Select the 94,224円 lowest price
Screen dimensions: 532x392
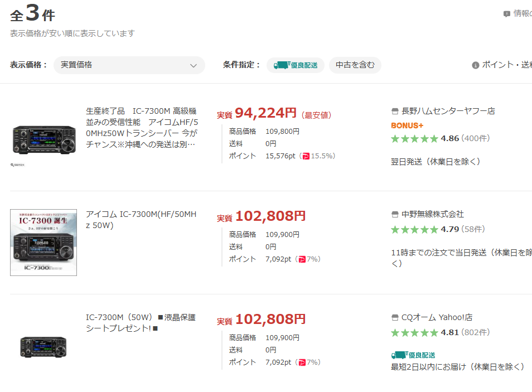click(265, 114)
